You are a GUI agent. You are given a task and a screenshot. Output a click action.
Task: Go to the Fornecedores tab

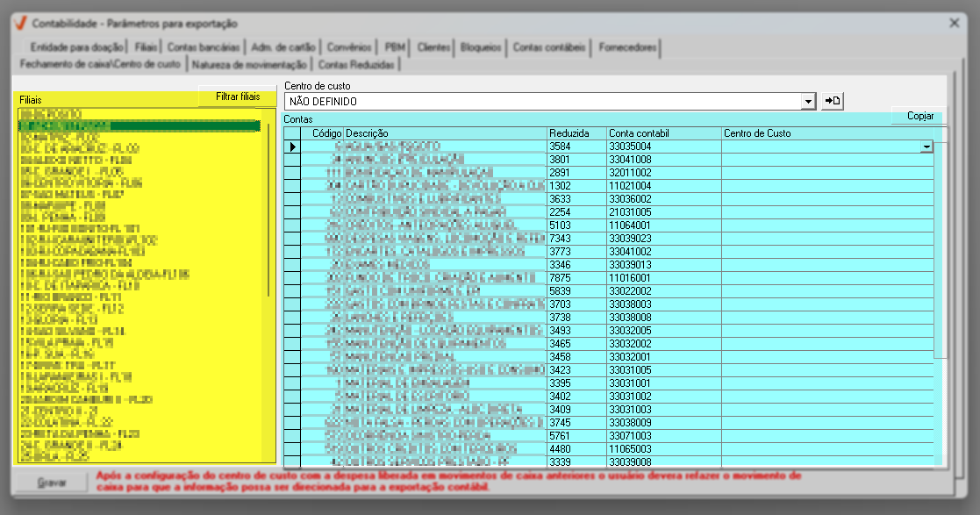click(628, 47)
